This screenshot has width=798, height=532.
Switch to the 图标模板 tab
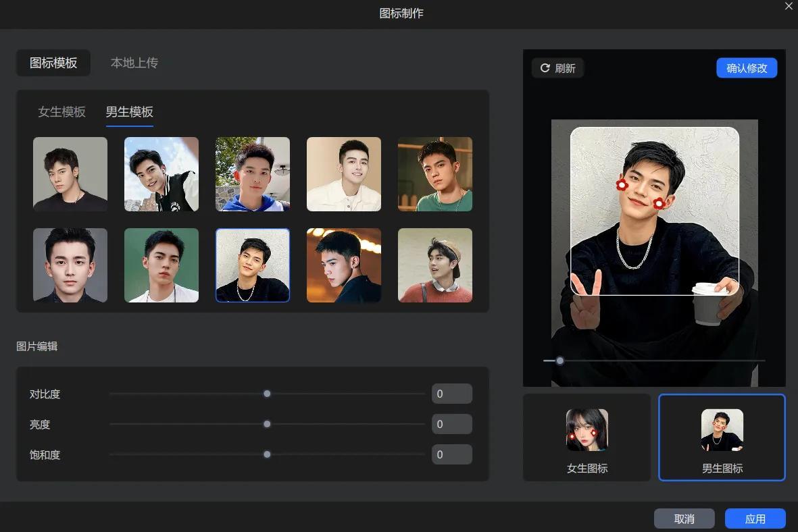point(53,63)
